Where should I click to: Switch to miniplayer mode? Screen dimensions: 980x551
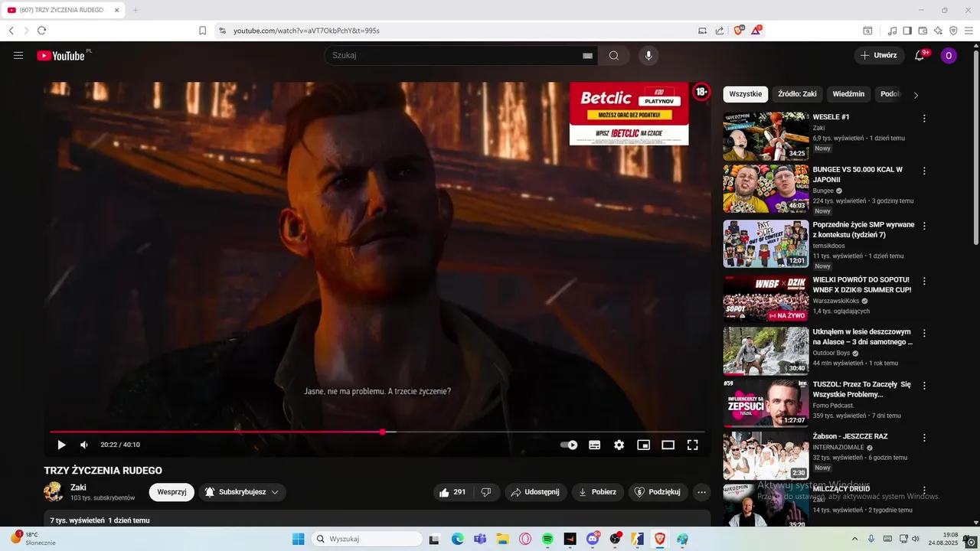tap(643, 445)
